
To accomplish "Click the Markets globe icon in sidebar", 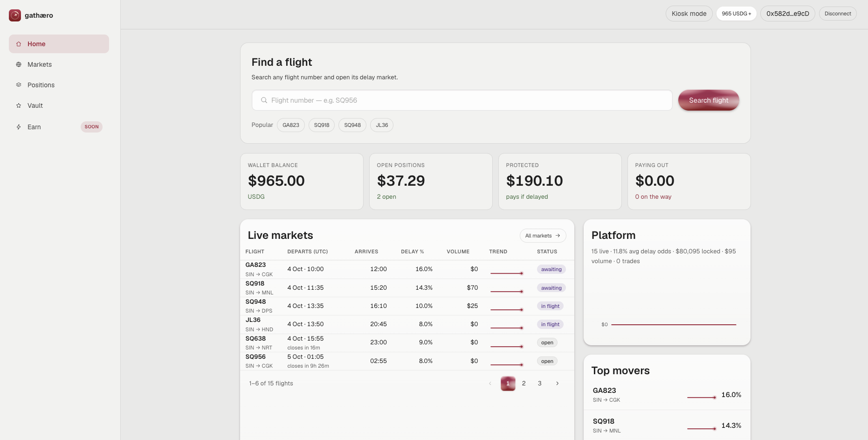I will [x=19, y=64].
